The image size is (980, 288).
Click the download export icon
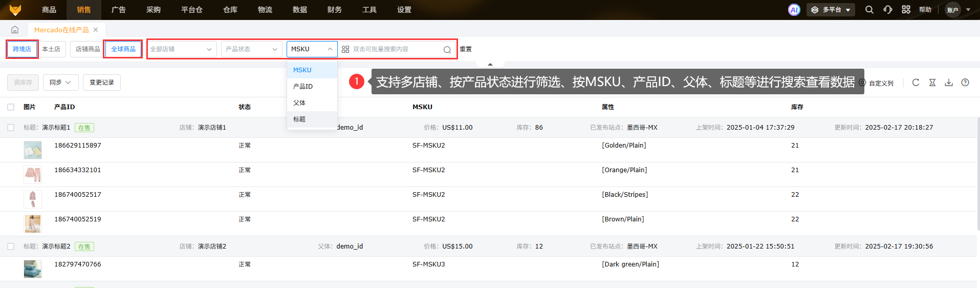(x=949, y=83)
